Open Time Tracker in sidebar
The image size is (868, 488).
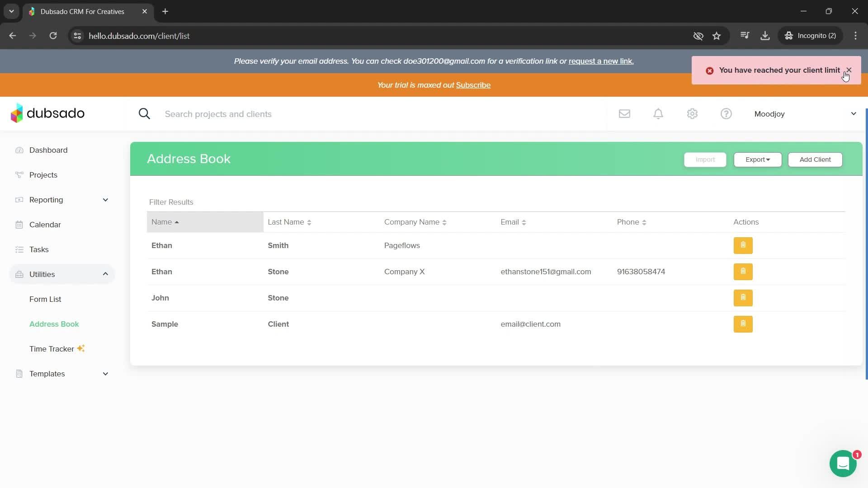point(52,349)
